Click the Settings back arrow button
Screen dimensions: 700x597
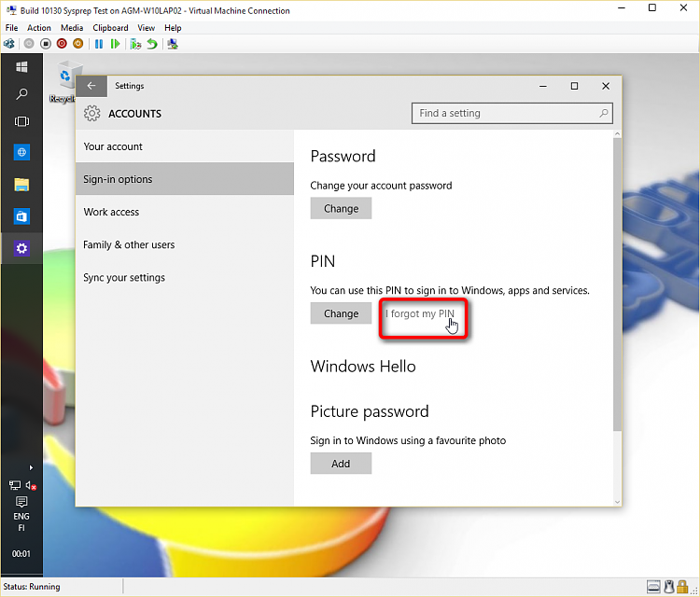point(91,86)
